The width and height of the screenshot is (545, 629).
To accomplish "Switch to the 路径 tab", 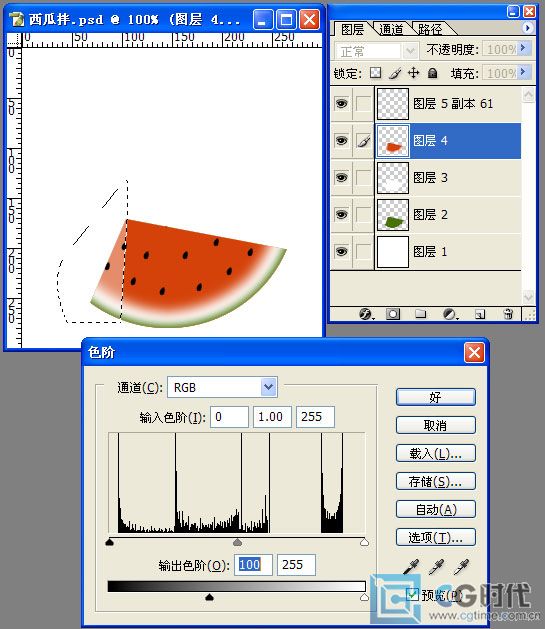I will [430, 29].
